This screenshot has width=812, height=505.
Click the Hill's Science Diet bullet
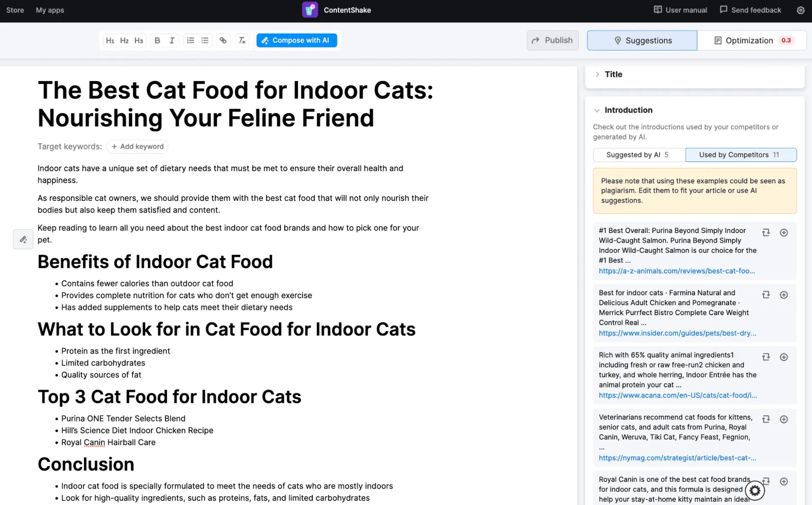[x=137, y=430]
